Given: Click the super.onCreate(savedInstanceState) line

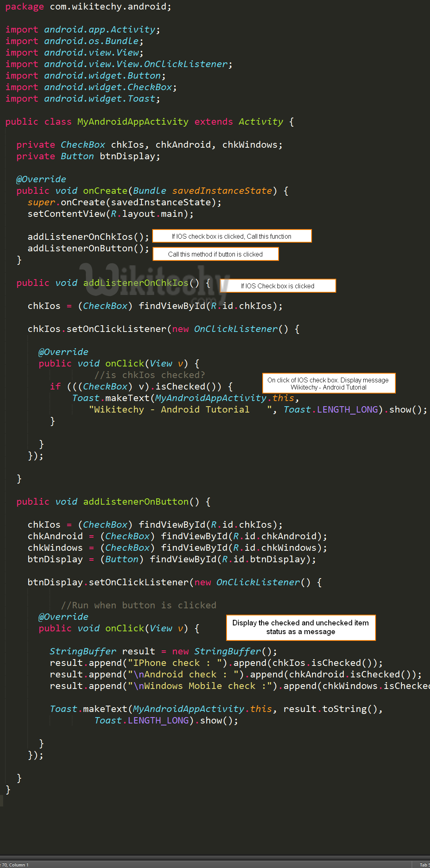Looking at the screenshot, I should coord(124,203).
